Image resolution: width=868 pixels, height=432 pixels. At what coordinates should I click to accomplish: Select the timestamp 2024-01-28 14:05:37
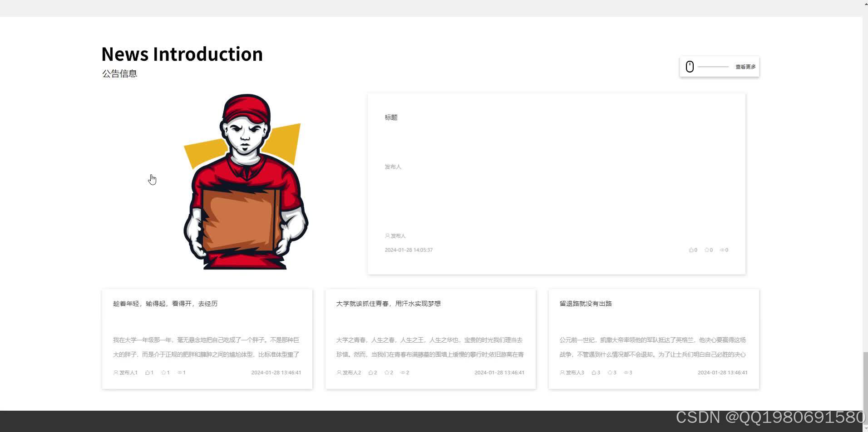coord(409,250)
